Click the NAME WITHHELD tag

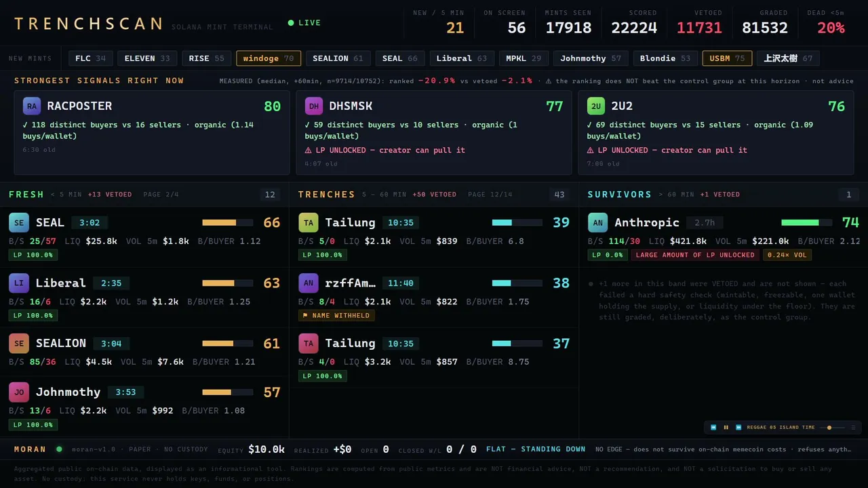[x=336, y=315]
